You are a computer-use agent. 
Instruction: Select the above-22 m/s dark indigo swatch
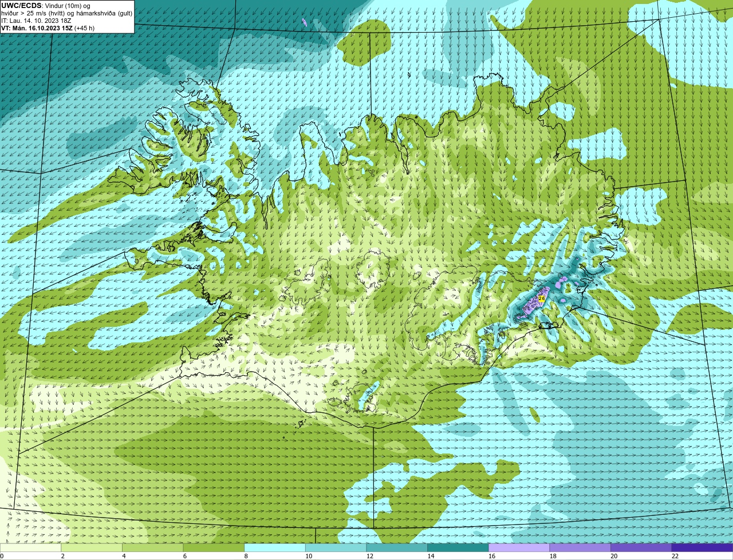[x=702, y=548]
